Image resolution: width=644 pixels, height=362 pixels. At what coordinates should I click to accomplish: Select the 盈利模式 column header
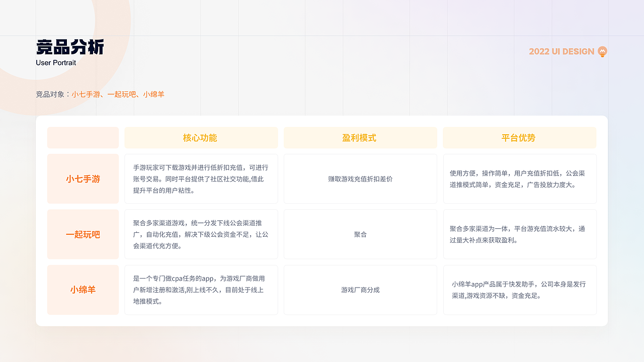point(360,137)
